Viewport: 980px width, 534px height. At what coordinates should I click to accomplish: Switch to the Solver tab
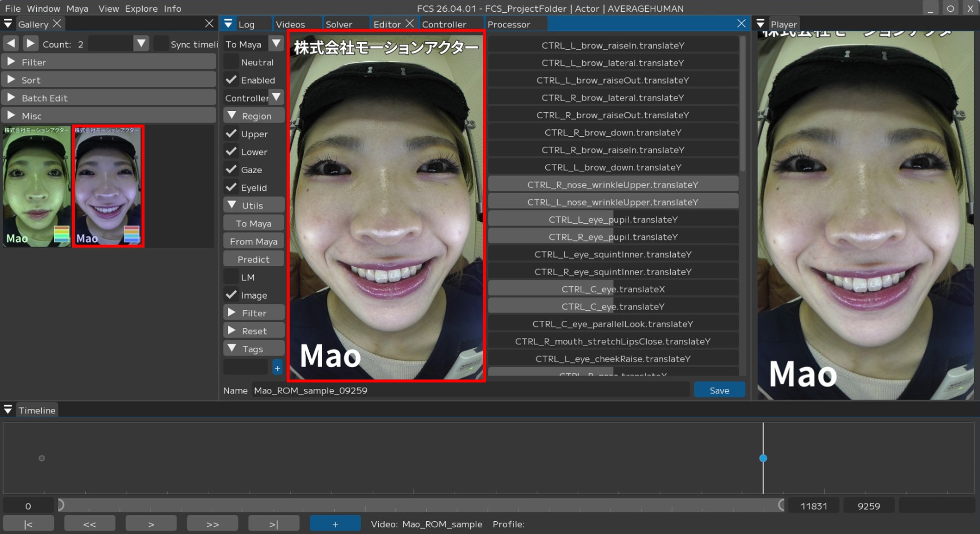pos(339,24)
